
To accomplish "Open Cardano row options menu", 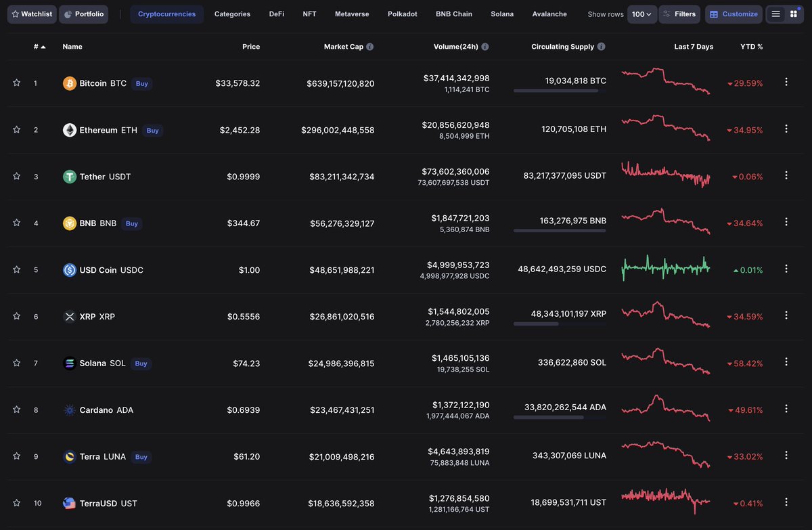I will [786, 409].
